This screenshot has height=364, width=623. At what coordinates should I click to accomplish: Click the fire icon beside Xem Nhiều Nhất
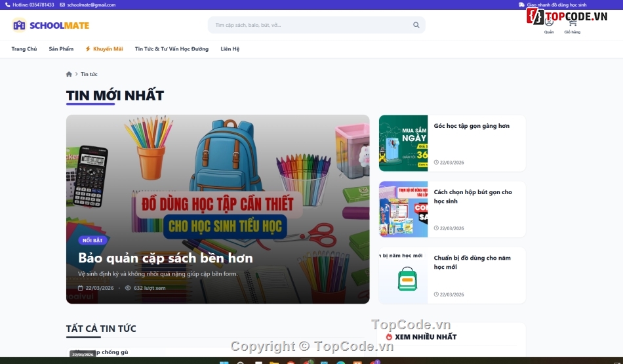click(x=389, y=336)
